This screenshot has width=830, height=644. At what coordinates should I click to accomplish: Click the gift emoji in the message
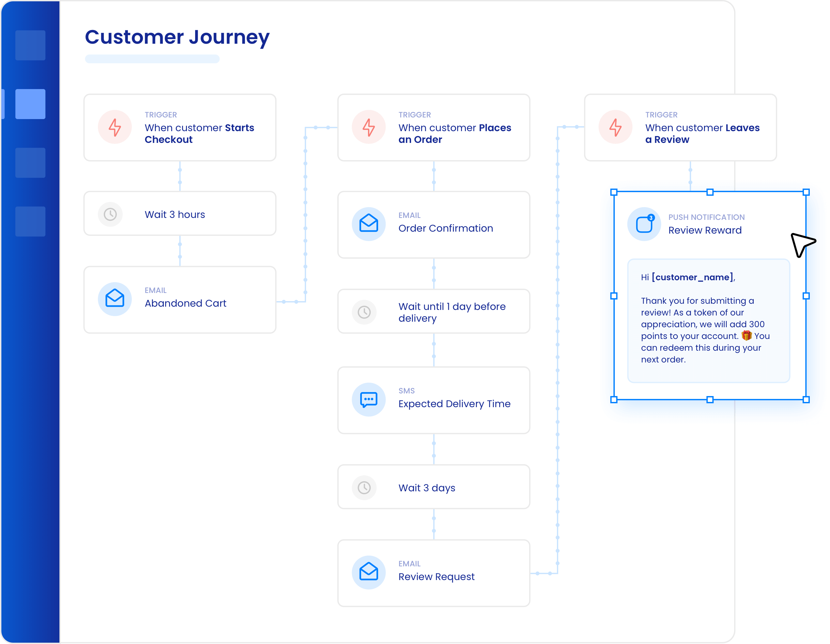(746, 335)
